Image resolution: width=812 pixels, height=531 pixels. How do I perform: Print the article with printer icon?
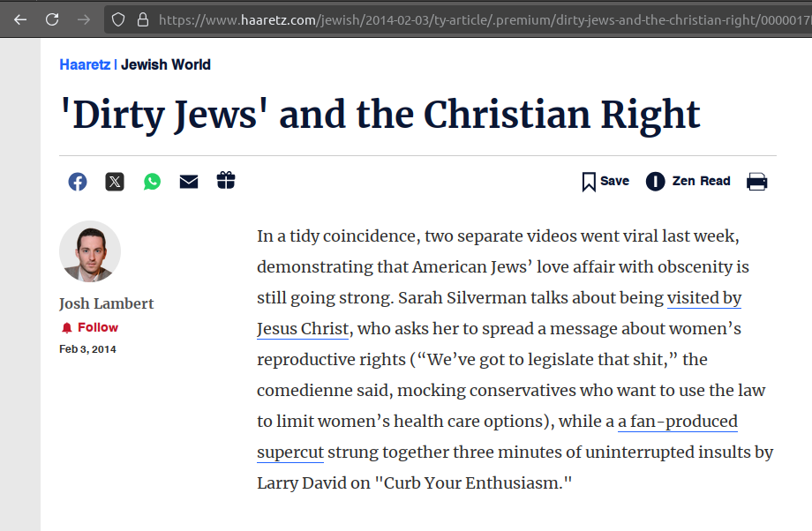click(x=756, y=182)
